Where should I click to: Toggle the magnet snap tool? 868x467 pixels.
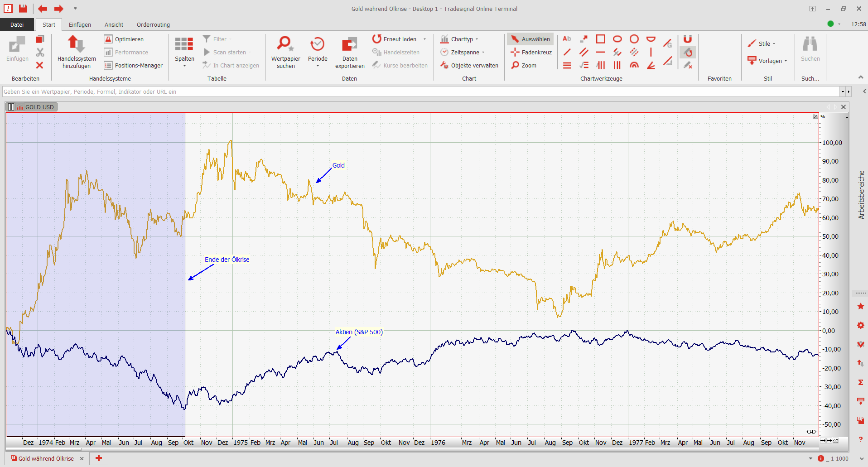(687, 39)
